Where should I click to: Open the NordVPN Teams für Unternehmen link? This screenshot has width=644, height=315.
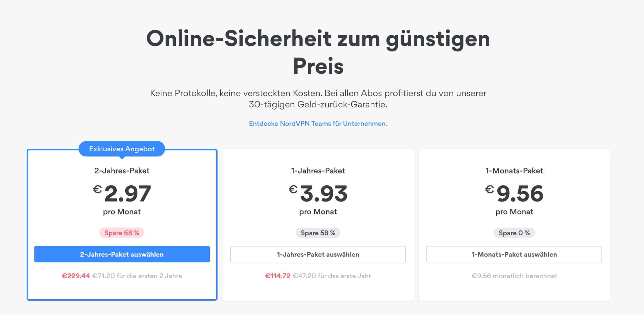click(318, 123)
